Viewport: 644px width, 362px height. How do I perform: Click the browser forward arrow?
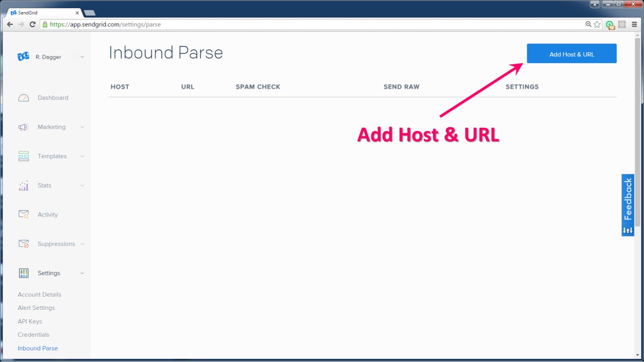click(21, 24)
